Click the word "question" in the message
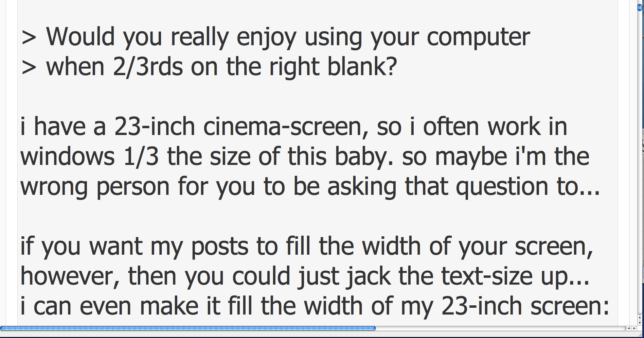 (502, 187)
